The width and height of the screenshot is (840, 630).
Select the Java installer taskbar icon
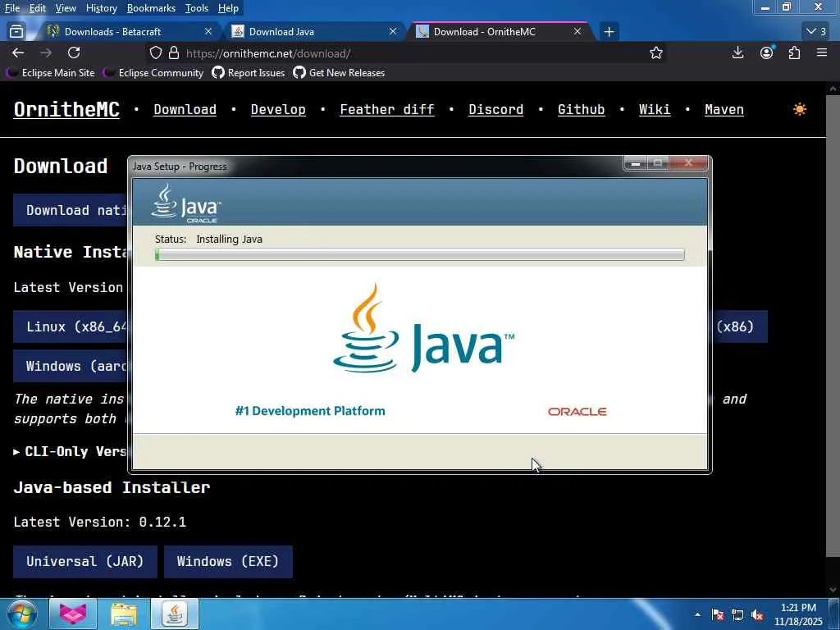[175, 614]
